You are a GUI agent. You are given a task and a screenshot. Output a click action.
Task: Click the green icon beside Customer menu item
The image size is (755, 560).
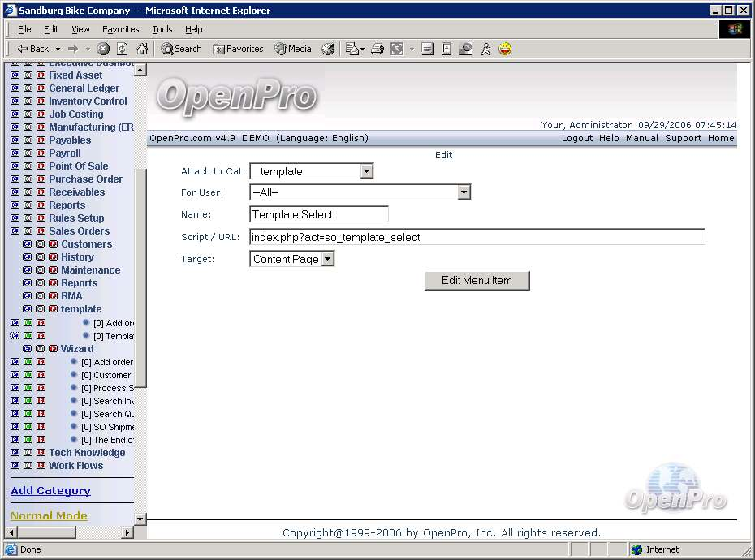28,375
